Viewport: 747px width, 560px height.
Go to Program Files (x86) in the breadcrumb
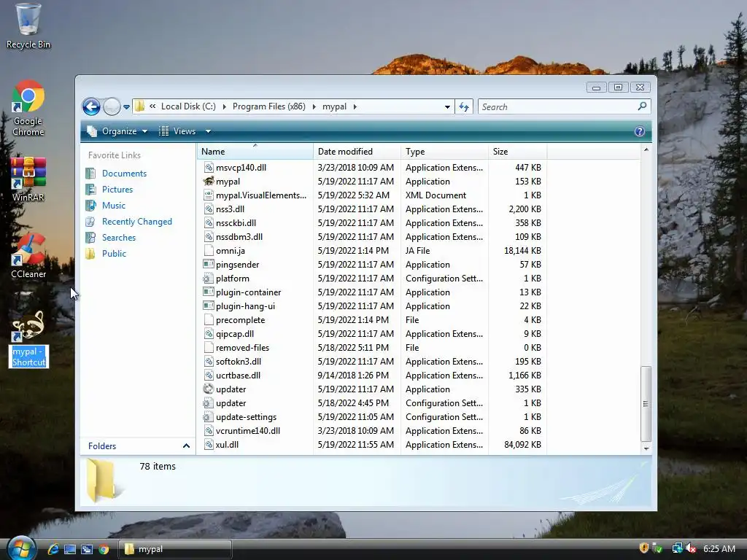click(x=268, y=106)
